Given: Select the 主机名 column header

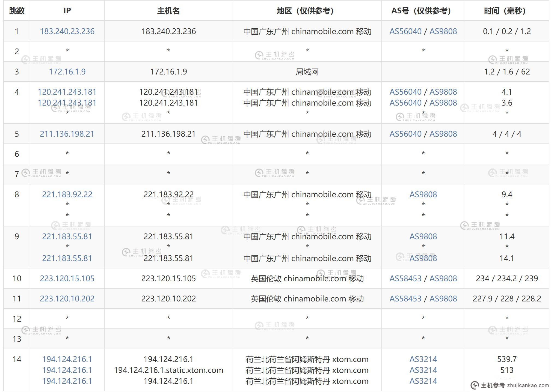Looking at the screenshot, I should click(x=168, y=11).
